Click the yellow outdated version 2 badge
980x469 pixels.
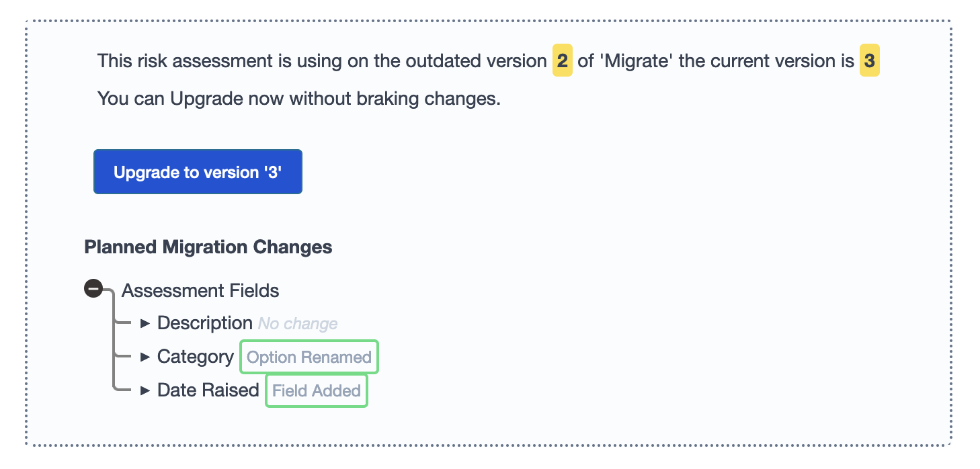pyautogui.click(x=563, y=61)
